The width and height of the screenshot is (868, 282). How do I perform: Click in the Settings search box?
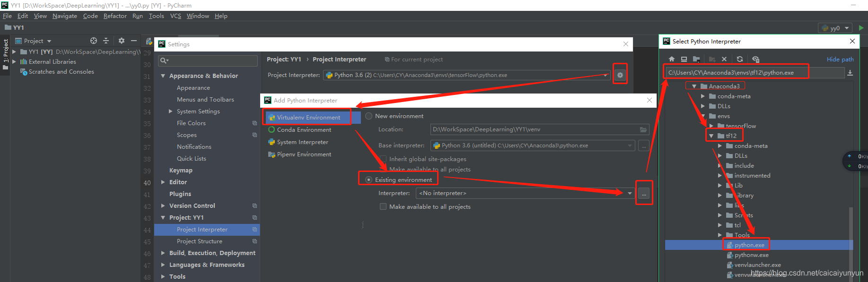click(x=208, y=60)
